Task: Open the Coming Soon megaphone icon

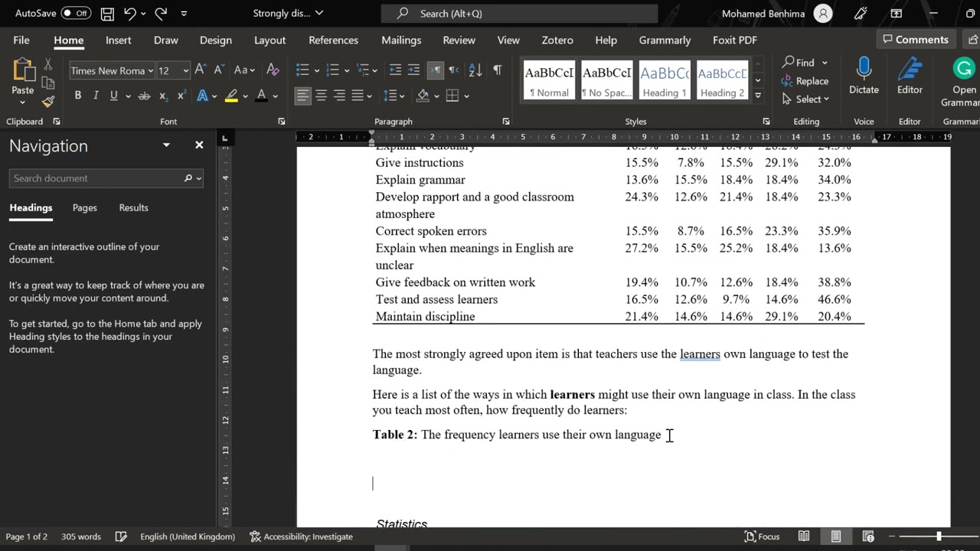Action: click(861, 13)
